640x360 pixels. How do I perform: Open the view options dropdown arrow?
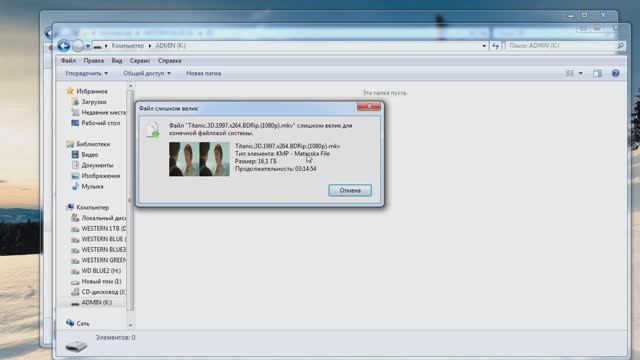tap(580, 73)
